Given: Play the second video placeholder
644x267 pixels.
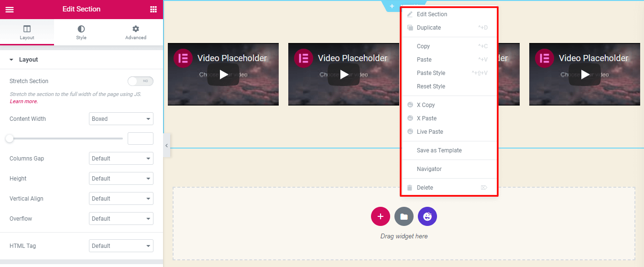Looking at the screenshot, I should (344, 75).
